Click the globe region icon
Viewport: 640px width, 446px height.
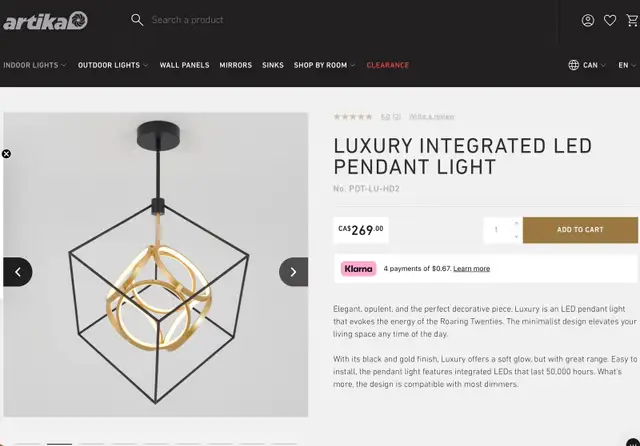574,65
